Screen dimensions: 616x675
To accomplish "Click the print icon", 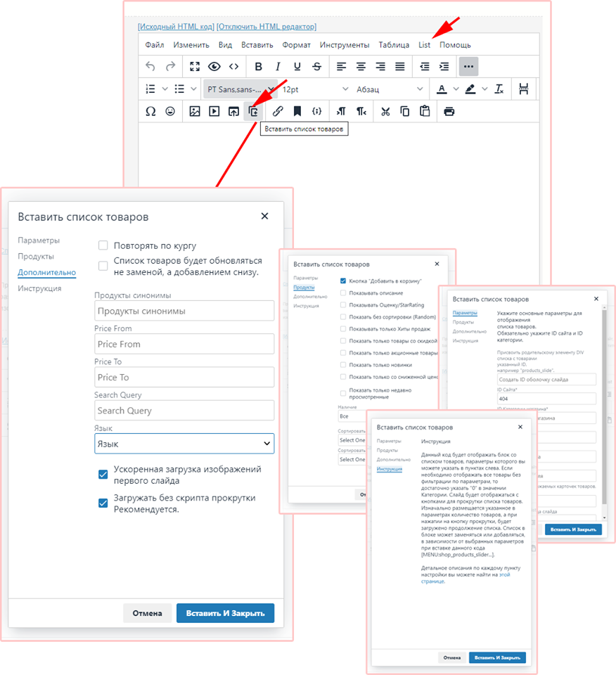I will tap(449, 111).
